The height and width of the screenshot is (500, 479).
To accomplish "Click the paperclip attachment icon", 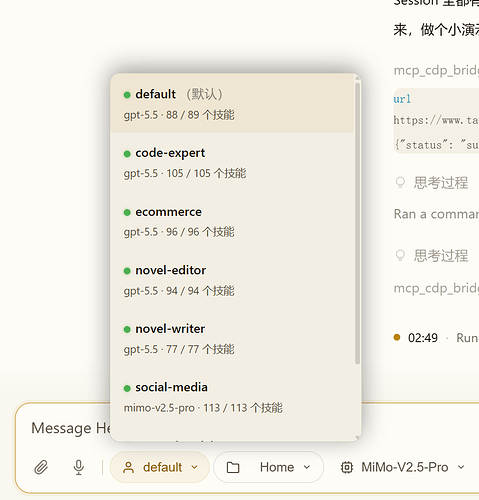I will pyautogui.click(x=41, y=467).
